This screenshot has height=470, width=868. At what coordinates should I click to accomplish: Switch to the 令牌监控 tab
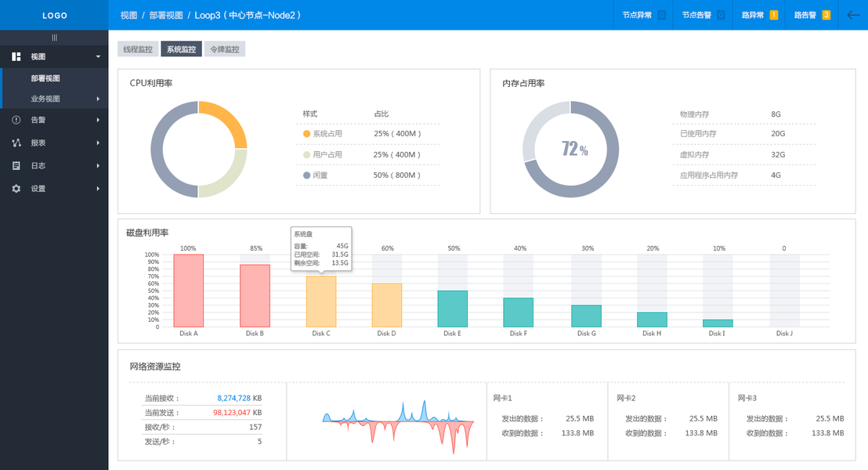tap(225, 49)
